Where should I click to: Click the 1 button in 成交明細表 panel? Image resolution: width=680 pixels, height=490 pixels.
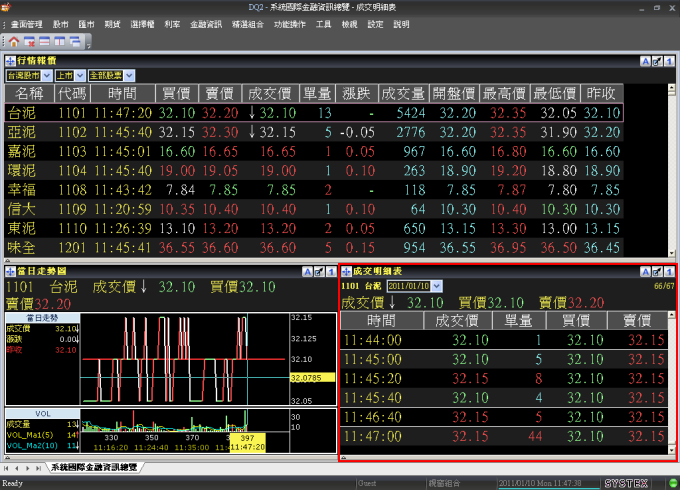[669, 272]
